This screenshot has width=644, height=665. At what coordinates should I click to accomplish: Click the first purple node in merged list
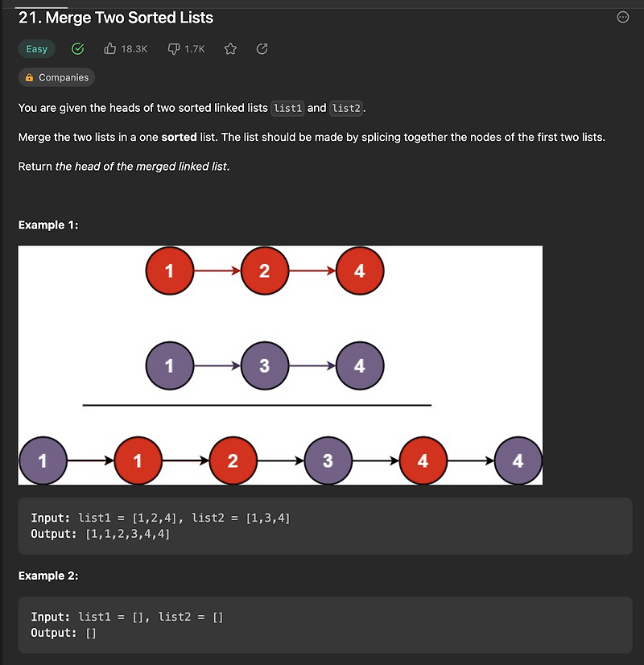43,461
